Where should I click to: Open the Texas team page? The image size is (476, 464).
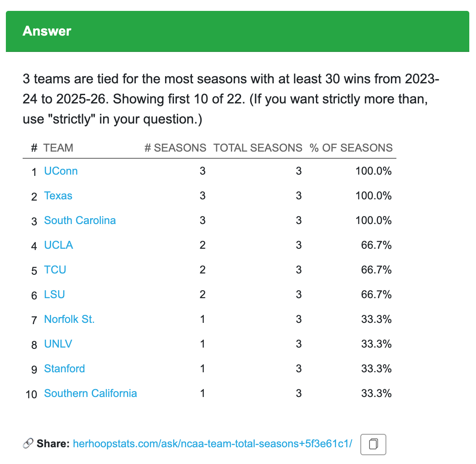[x=58, y=196]
